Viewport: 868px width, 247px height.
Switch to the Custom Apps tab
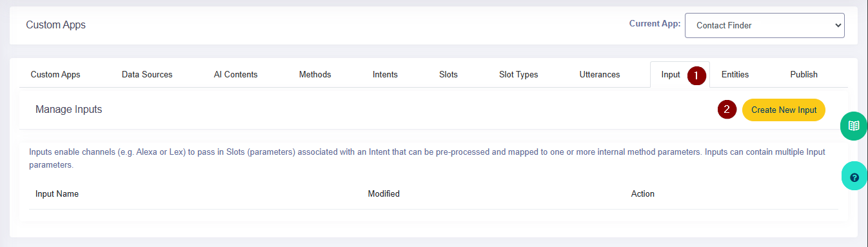click(x=55, y=74)
